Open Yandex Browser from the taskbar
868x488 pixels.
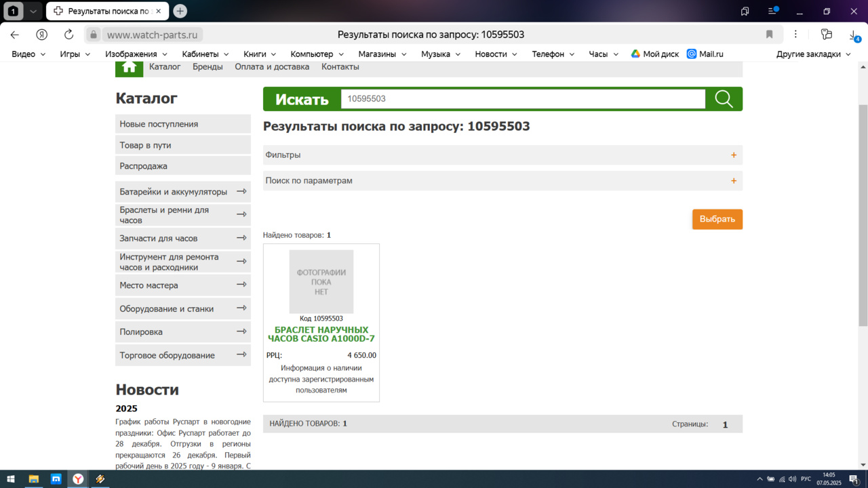(x=79, y=479)
